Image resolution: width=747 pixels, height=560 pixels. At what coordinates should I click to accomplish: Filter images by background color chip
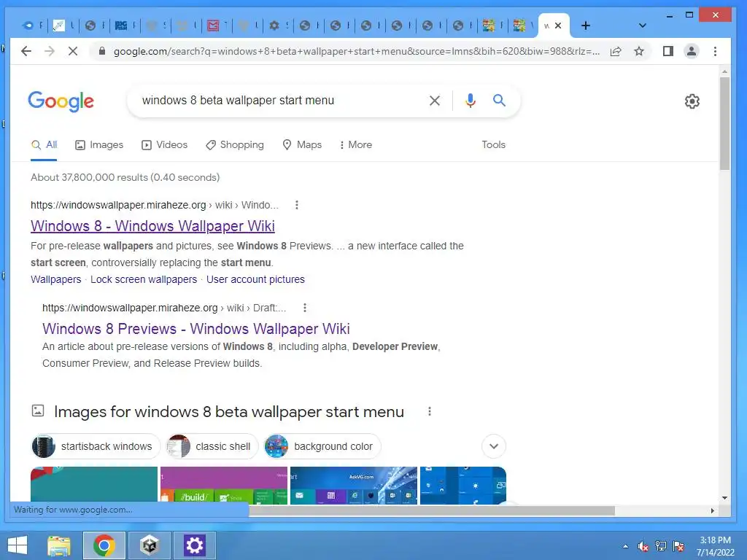coord(322,446)
